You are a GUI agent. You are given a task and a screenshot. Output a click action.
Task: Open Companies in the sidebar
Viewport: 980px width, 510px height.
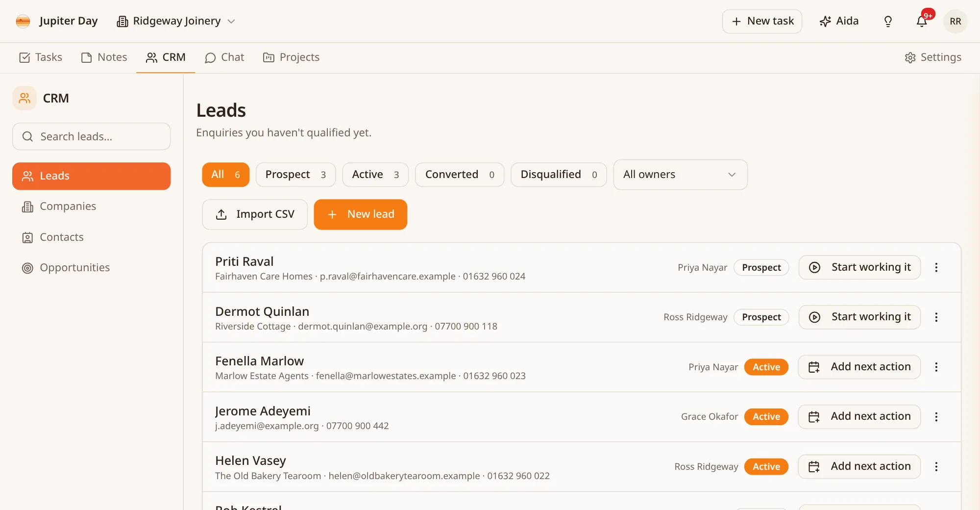pyautogui.click(x=92, y=206)
